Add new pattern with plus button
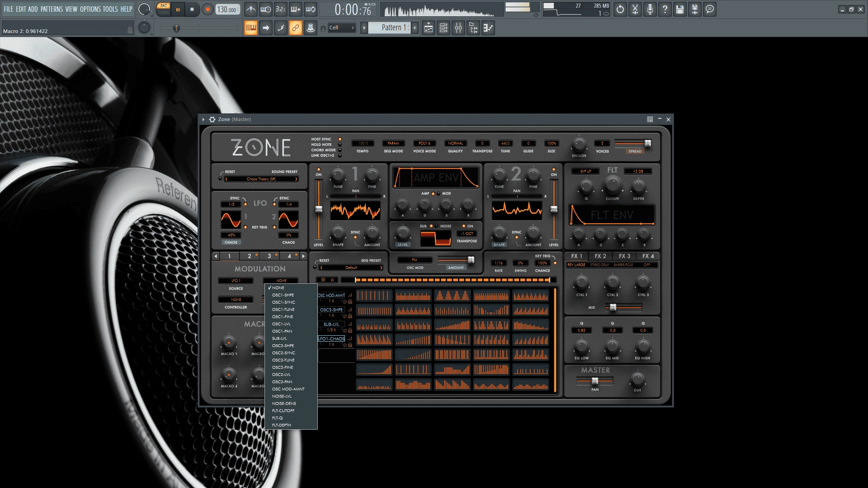 (415, 28)
